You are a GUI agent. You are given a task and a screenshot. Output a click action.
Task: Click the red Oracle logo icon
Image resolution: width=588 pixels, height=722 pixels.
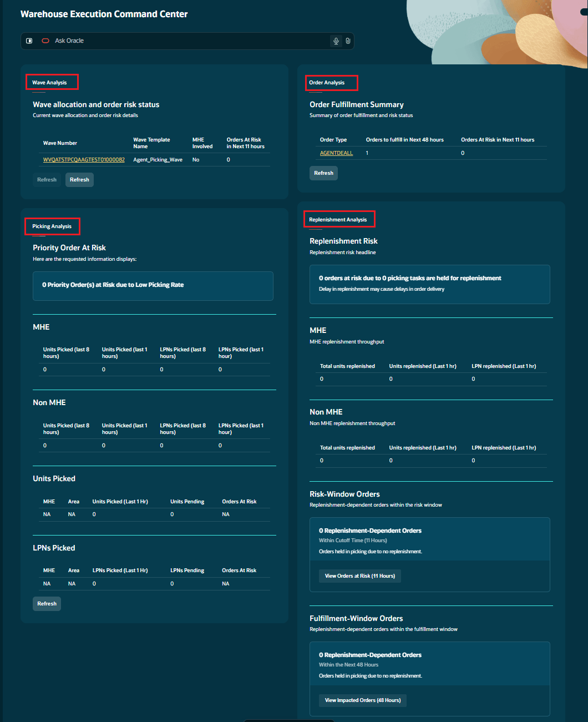tap(45, 41)
